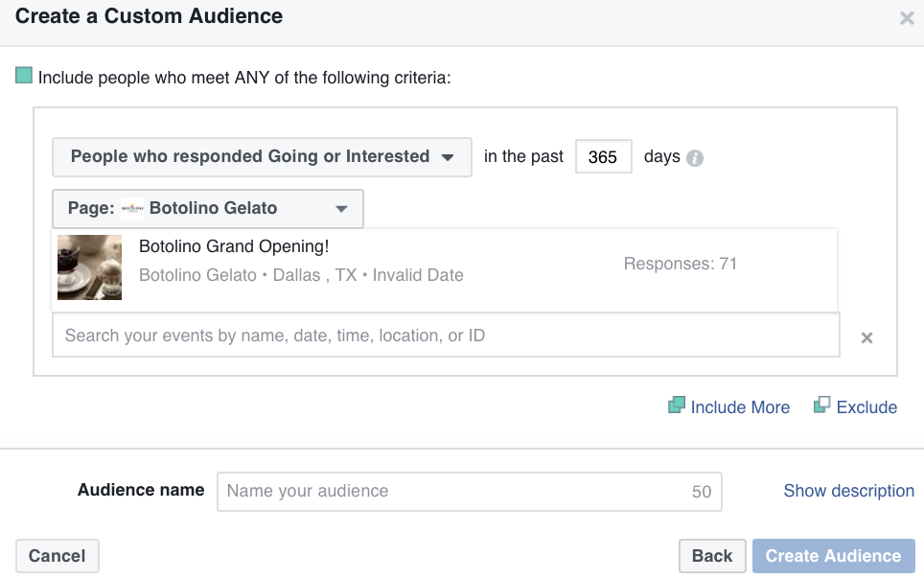924x579 pixels.
Task: Click the Include More link
Action: coord(740,407)
